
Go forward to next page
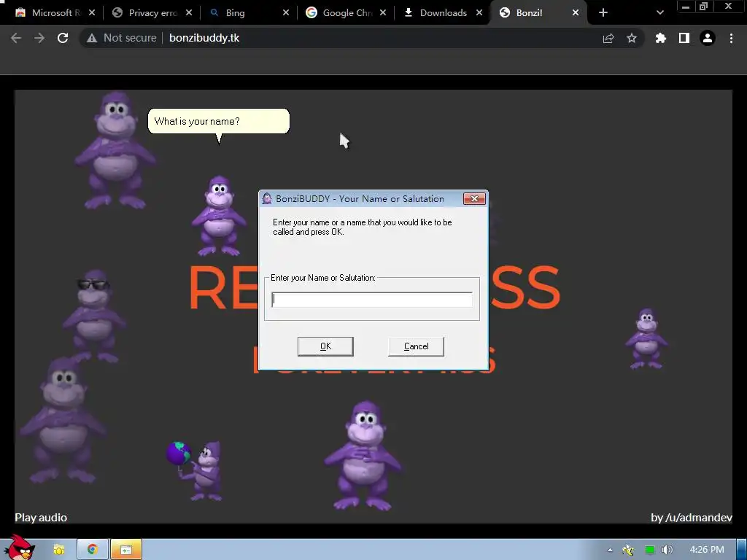[x=39, y=38]
